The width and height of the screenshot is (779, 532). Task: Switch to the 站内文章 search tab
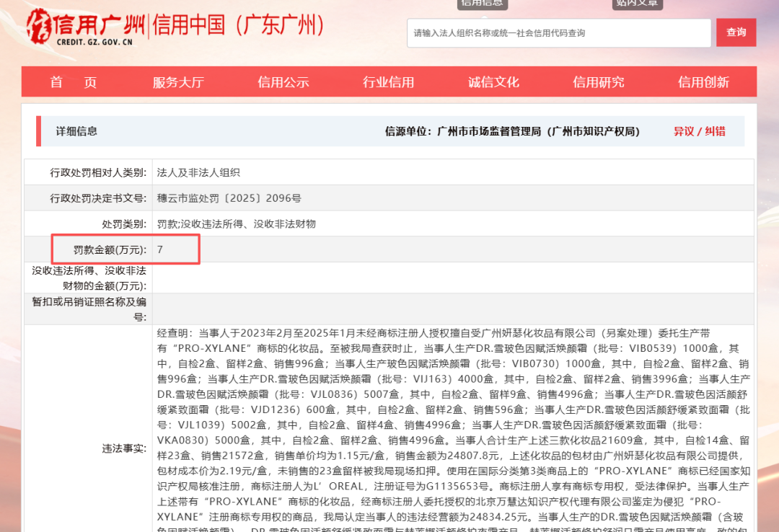click(x=637, y=4)
